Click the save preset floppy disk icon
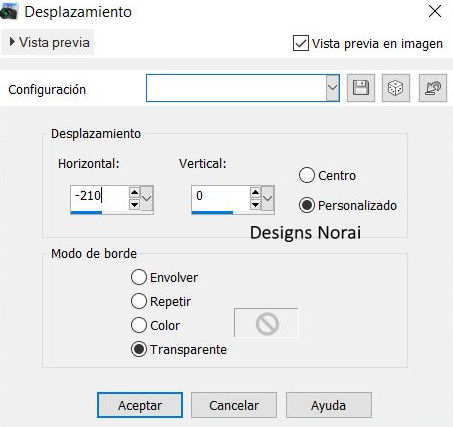453x427 pixels. pyautogui.click(x=361, y=88)
